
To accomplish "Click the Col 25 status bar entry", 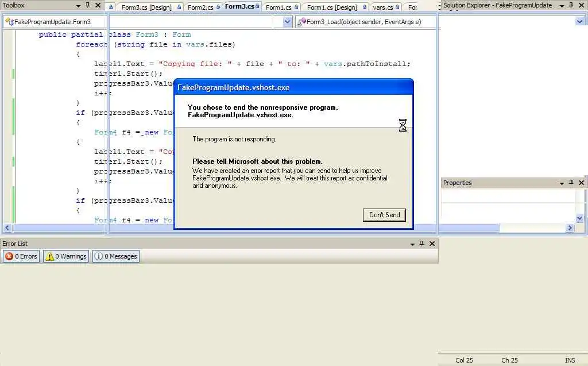I will 464,360.
